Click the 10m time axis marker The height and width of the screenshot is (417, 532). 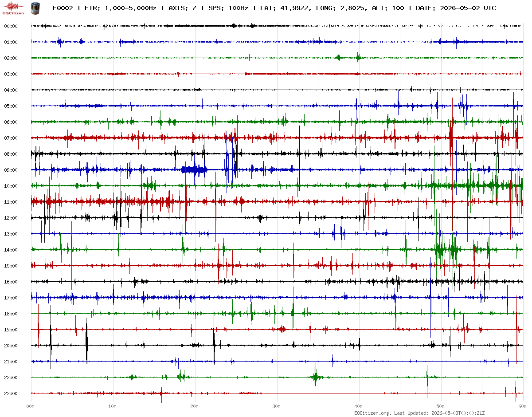click(x=113, y=406)
